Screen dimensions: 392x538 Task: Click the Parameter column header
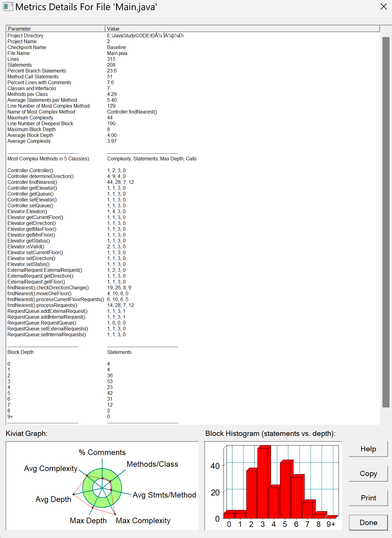(56, 29)
